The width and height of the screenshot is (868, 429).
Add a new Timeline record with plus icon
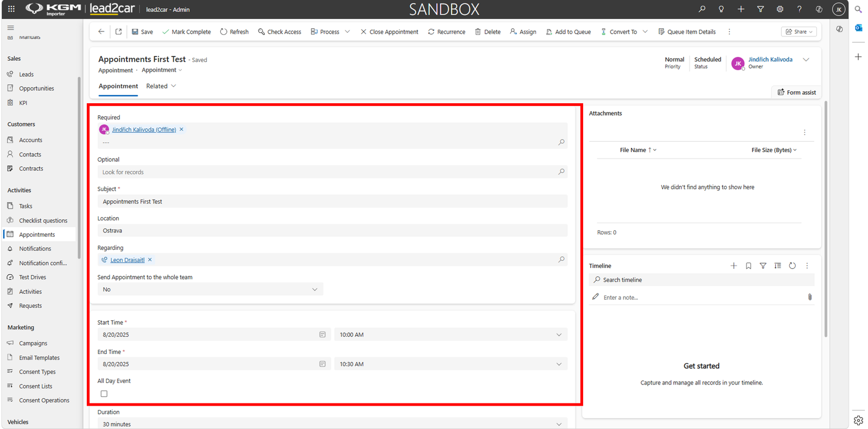pos(733,266)
